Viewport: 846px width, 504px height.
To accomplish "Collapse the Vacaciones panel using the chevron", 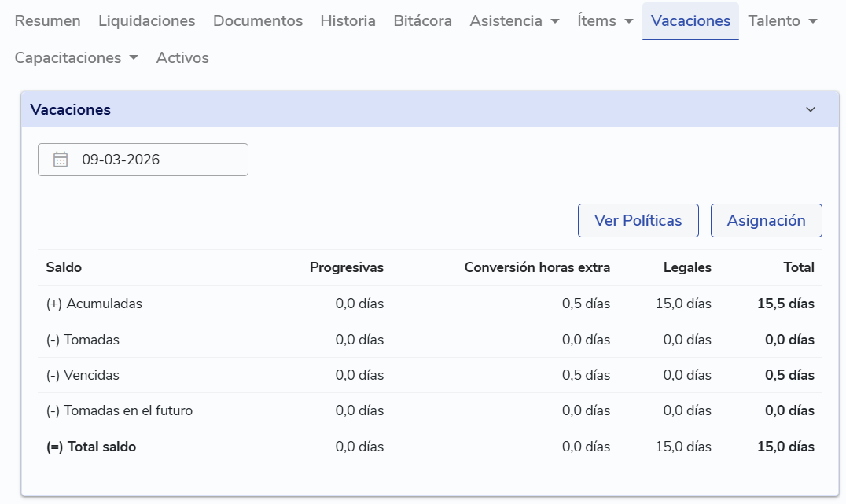I will pos(811,109).
